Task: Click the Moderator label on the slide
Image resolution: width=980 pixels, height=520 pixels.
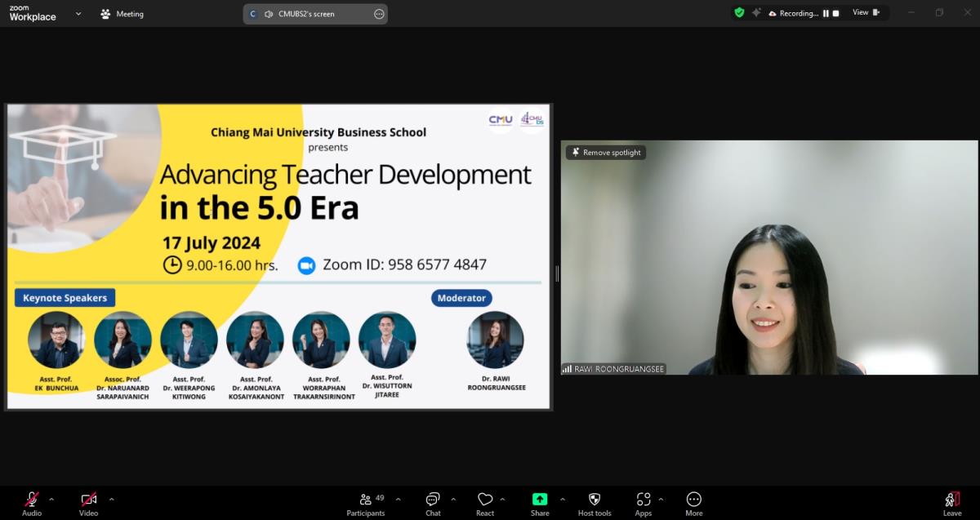Action: tap(461, 298)
